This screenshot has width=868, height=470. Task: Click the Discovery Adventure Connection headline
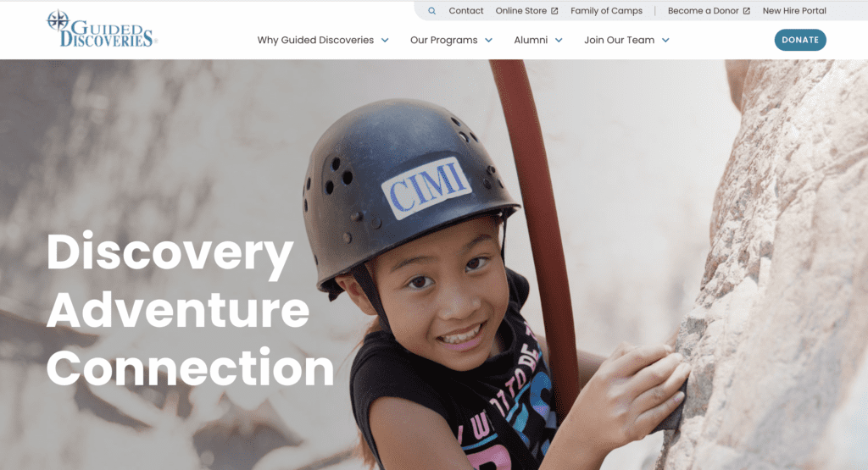point(191,309)
